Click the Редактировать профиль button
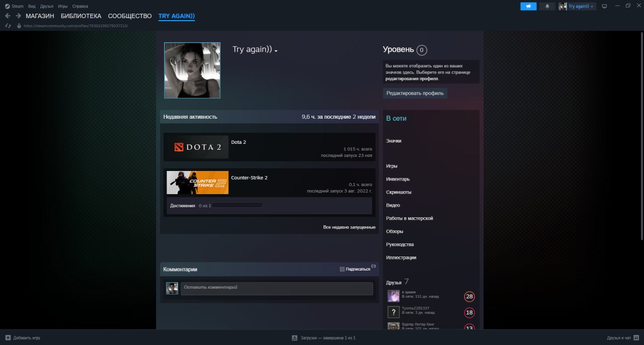The height and width of the screenshot is (345, 644). pos(415,93)
